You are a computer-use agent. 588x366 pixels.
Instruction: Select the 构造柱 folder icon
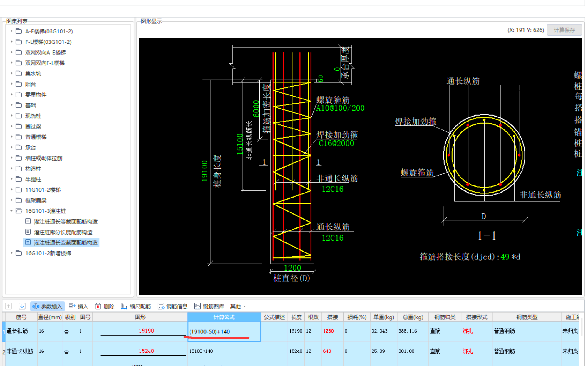pos(19,168)
